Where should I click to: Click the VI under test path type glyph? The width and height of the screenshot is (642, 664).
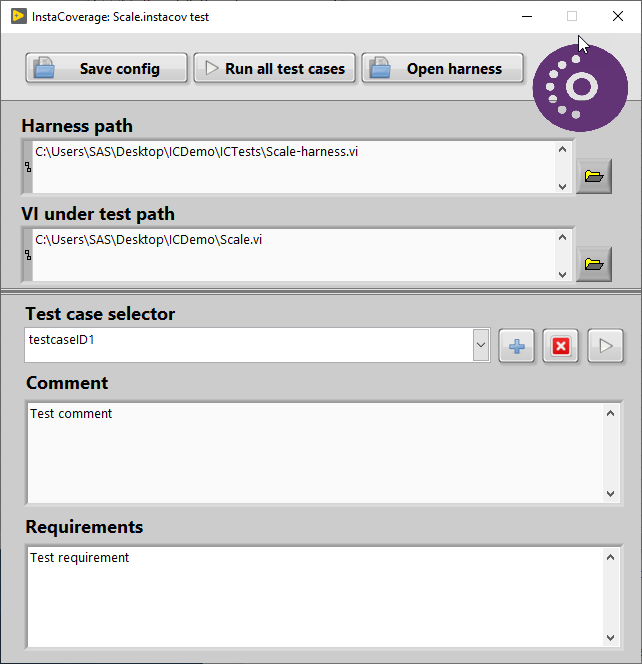coord(28,255)
